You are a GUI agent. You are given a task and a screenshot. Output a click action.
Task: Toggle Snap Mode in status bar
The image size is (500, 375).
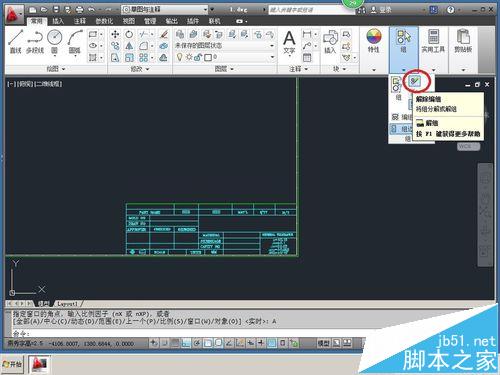[164, 343]
